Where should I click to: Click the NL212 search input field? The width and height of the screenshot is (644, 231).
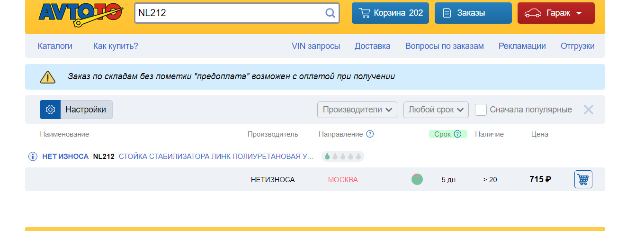[230, 13]
